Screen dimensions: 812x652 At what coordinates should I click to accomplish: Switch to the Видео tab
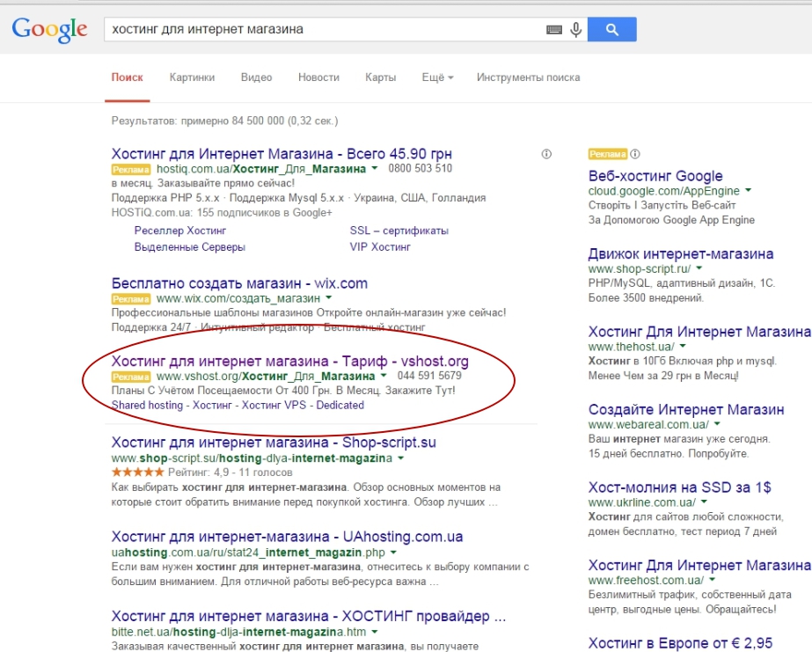(x=256, y=77)
